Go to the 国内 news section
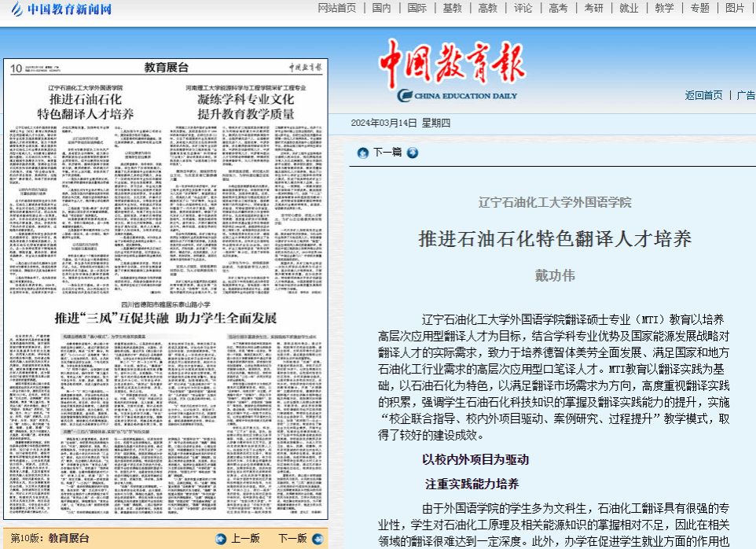Viewport: 756px width, 549px height. [382, 8]
